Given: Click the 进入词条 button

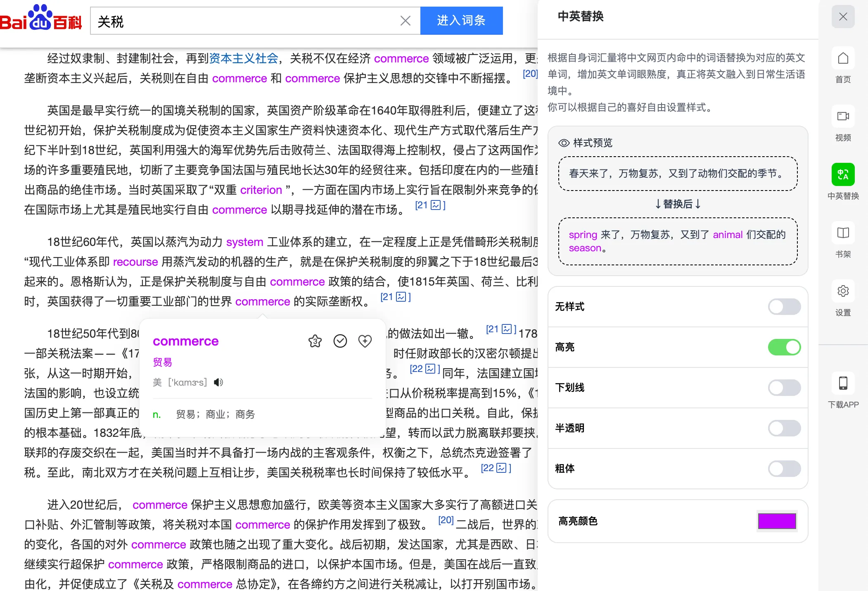Looking at the screenshot, I should click(x=461, y=21).
